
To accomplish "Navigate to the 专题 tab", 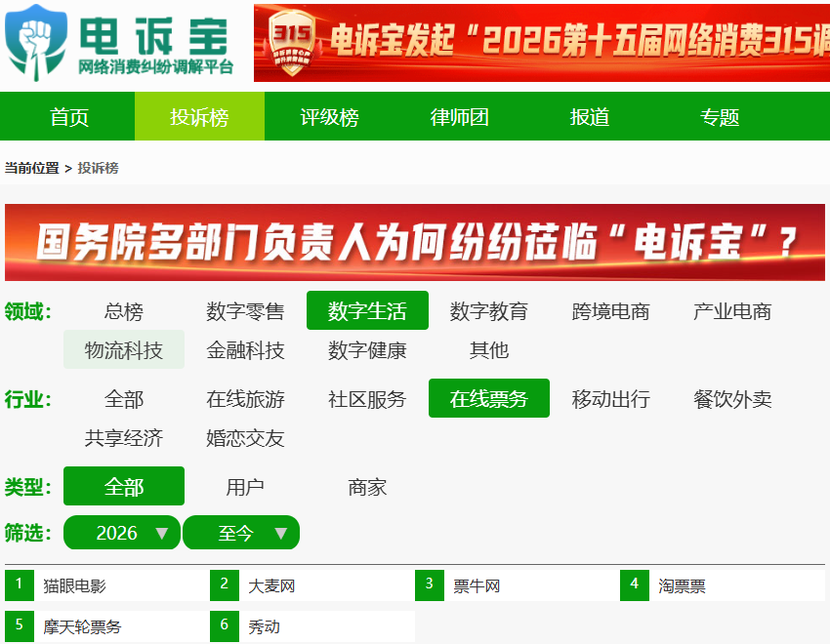I will pyautogui.click(x=720, y=116).
